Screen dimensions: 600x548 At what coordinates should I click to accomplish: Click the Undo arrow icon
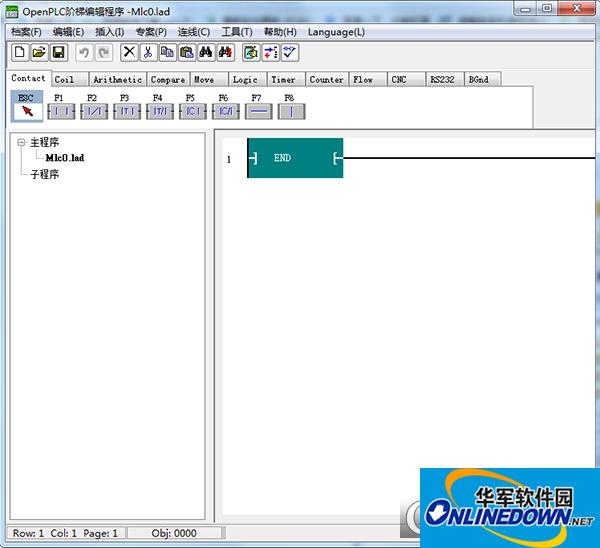[84, 52]
